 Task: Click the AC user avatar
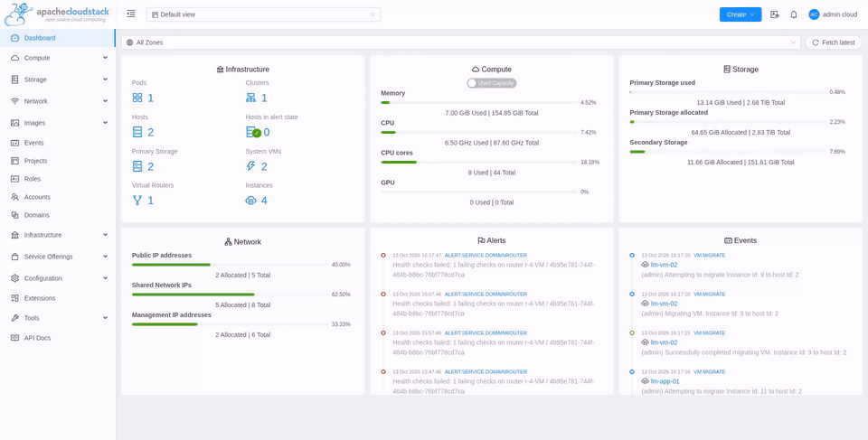pyautogui.click(x=814, y=15)
